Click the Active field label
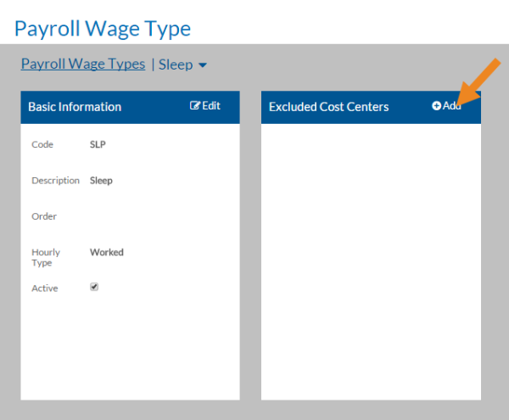 [x=45, y=288]
